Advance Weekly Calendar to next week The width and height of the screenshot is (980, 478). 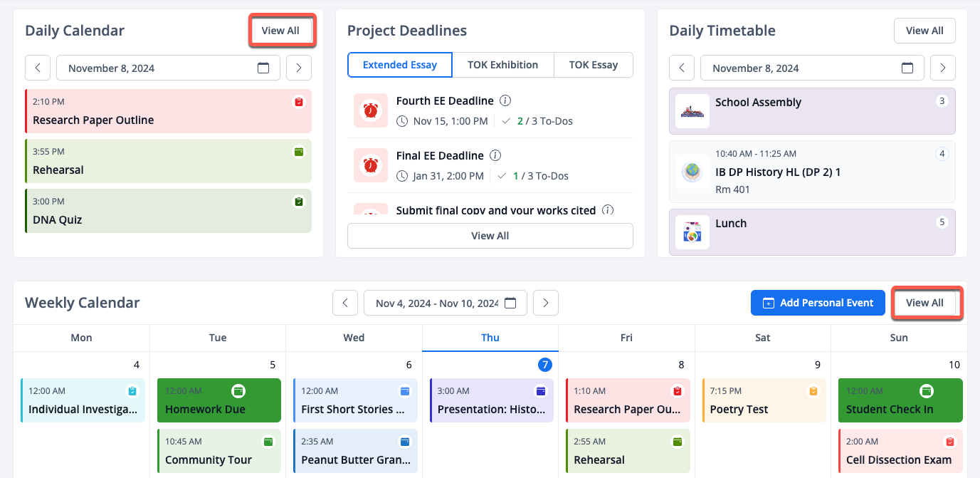(x=546, y=303)
